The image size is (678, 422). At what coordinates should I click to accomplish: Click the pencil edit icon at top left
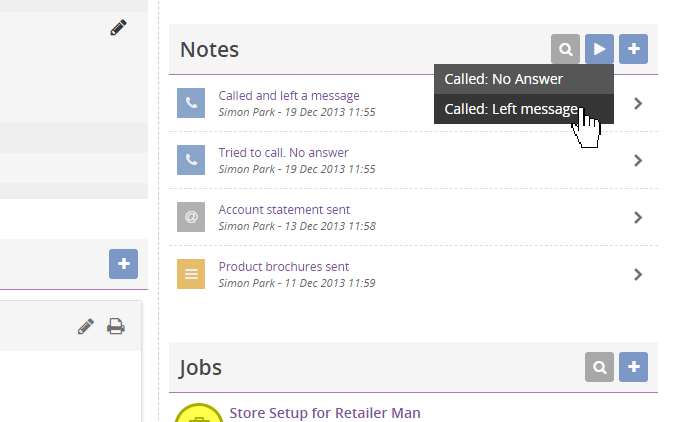[x=118, y=27]
